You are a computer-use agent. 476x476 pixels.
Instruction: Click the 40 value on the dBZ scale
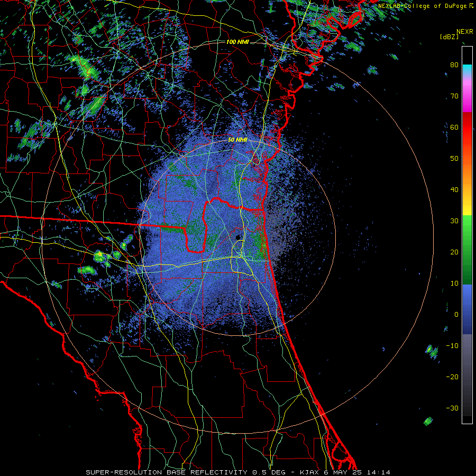coord(454,190)
